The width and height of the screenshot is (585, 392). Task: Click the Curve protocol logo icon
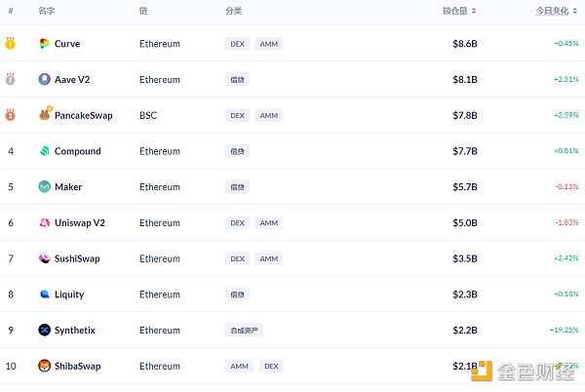point(45,44)
